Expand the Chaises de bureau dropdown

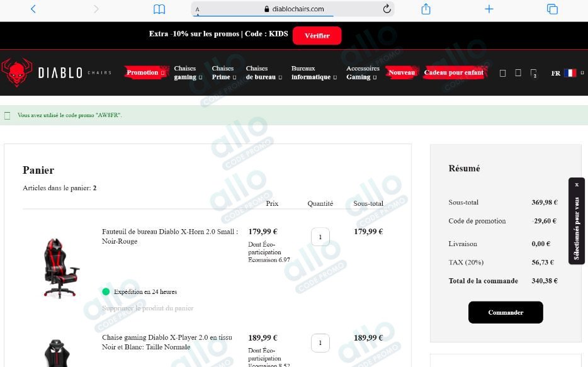[x=264, y=73]
